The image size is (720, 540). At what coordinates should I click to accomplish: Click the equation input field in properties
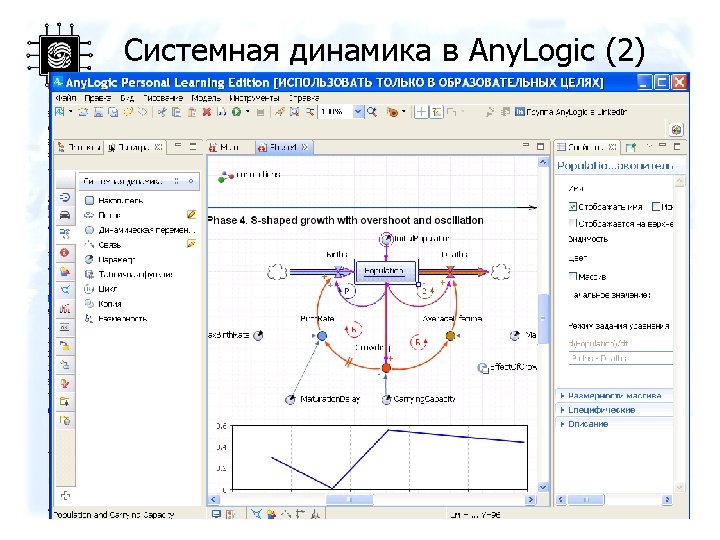tap(621, 358)
